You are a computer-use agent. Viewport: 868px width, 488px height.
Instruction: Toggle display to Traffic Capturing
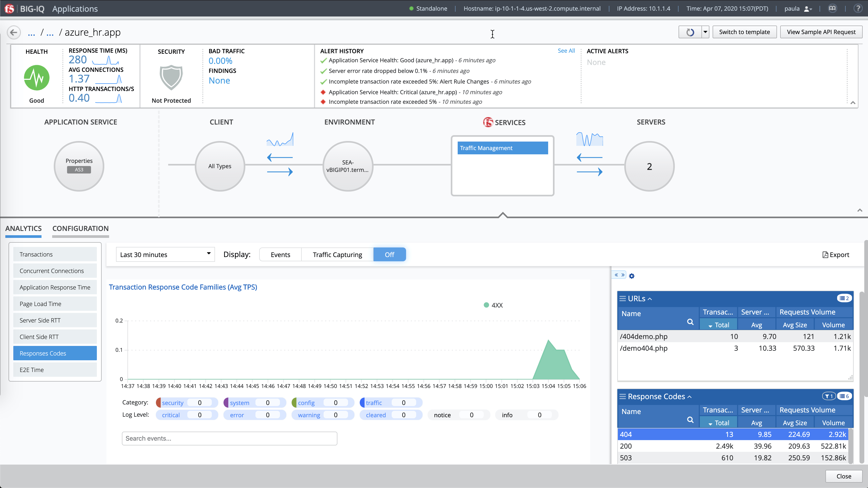(337, 255)
